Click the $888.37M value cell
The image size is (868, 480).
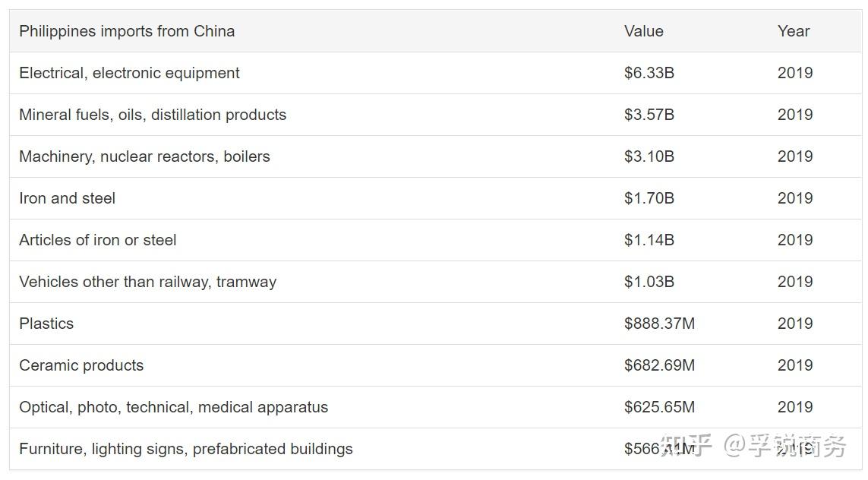coord(659,324)
